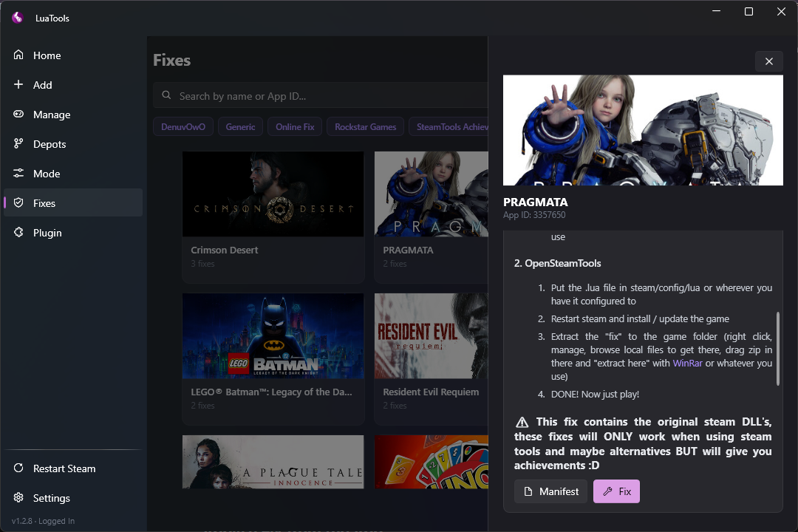Open the WinRar link
This screenshot has height=532, width=798.
[687, 363]
